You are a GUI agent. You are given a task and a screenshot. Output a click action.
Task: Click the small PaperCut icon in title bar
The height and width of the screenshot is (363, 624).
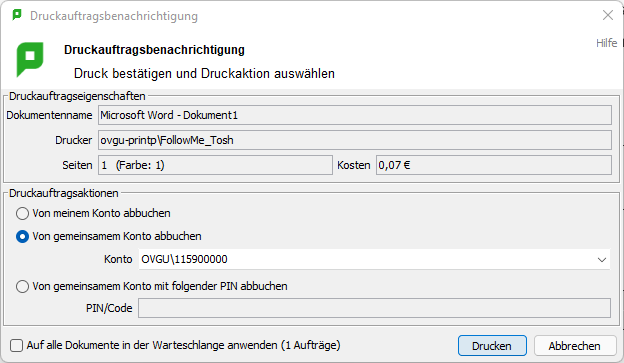[17, 15]
